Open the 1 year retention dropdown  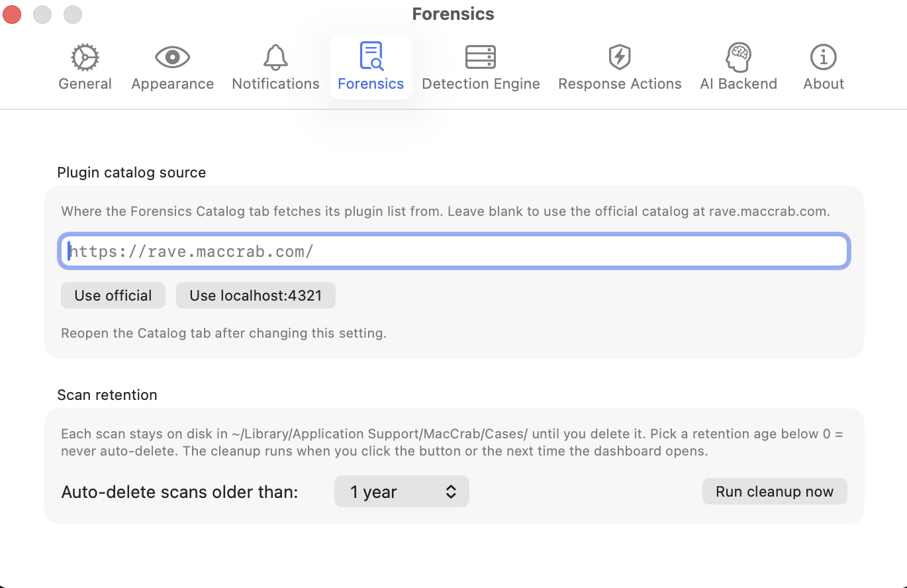pyautogui.click(x=402, y=491)
